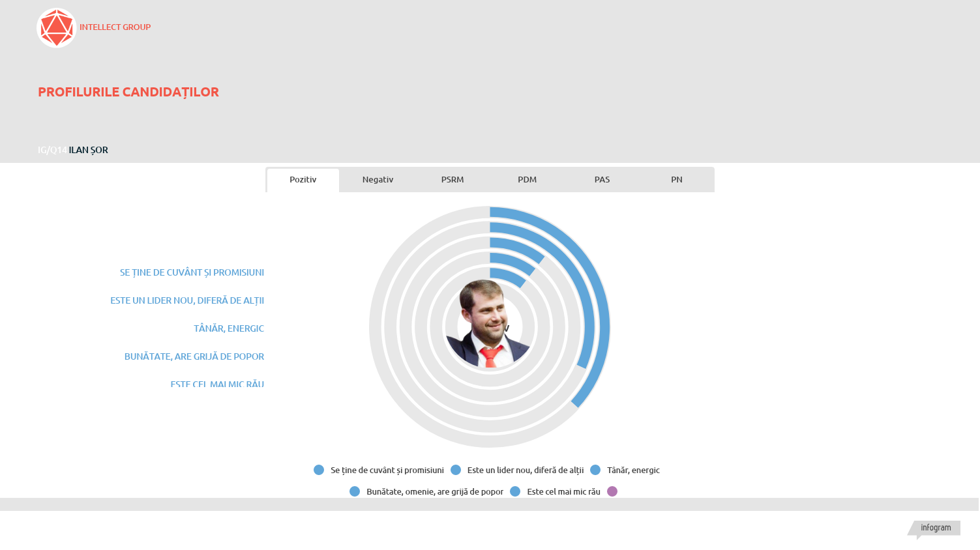
Task: Go to the PAS tab
Action: (602, 180)
